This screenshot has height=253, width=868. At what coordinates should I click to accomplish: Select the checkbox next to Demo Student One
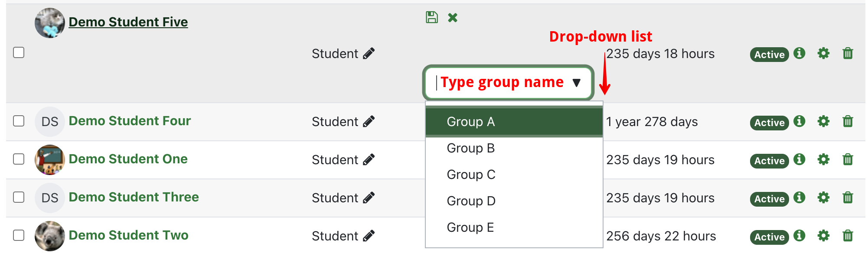pos(19,159)
